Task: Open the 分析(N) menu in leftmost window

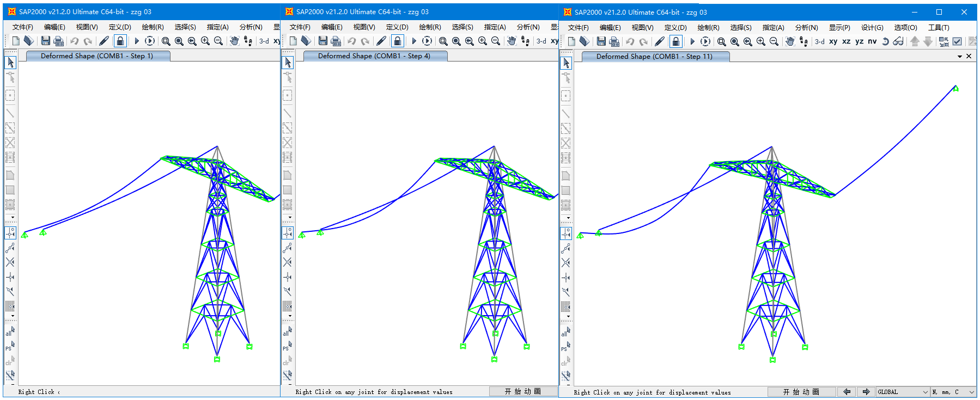Action: click(x=251, y=27)
